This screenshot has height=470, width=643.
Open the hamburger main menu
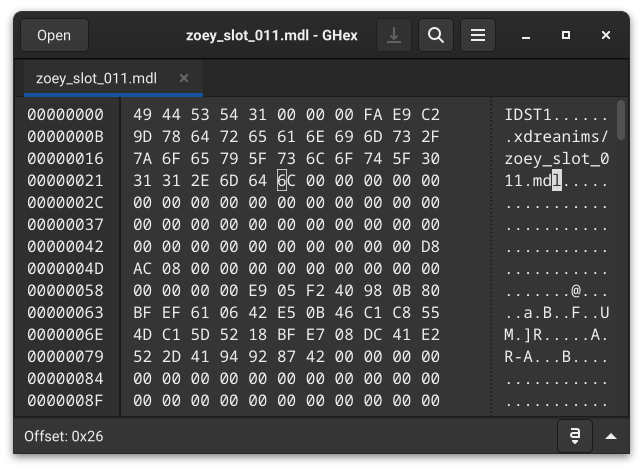point(478,36)
